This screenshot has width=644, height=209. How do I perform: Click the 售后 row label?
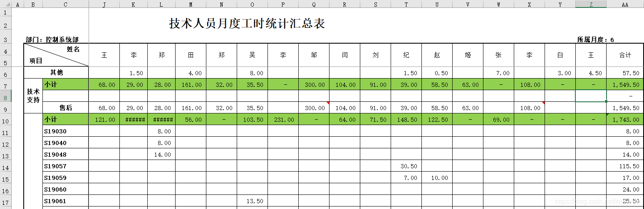click(65, 108)
